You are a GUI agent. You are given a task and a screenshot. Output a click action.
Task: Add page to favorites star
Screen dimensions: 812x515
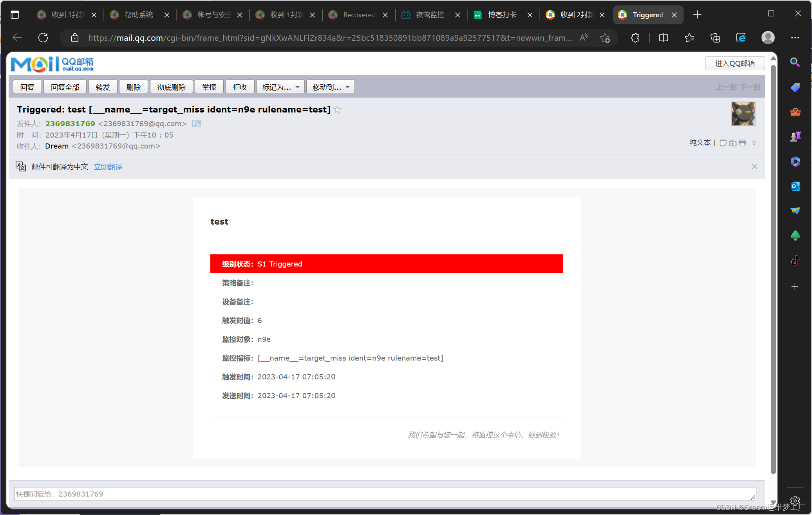[x=605, y=38]
